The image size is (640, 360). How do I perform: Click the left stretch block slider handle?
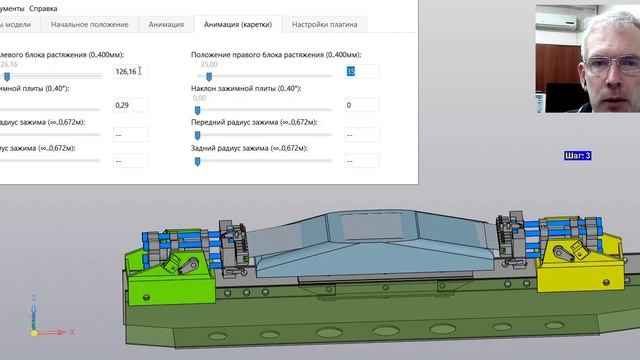[7, 76]
